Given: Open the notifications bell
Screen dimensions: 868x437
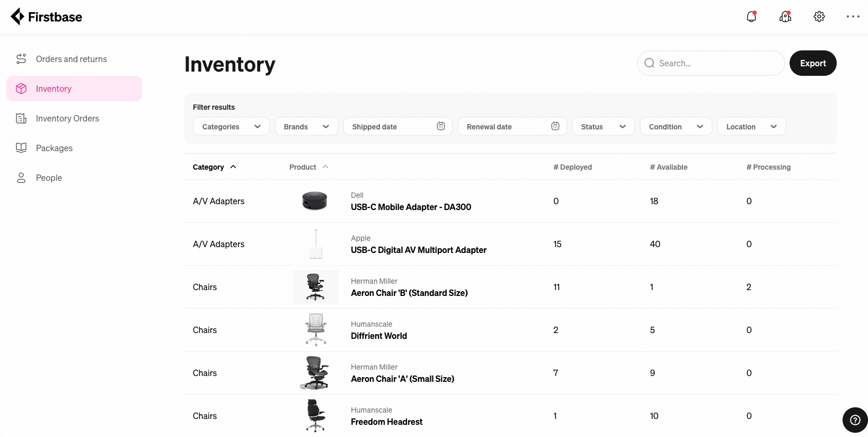Looking at the screenshot, I should click(751, 17).
